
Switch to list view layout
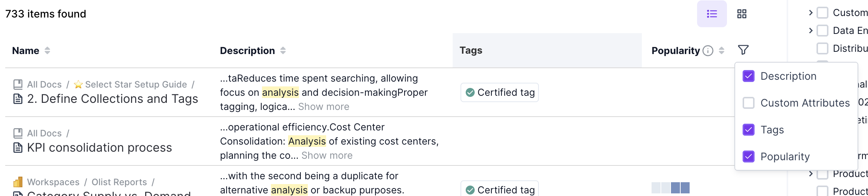pos(712,14)
